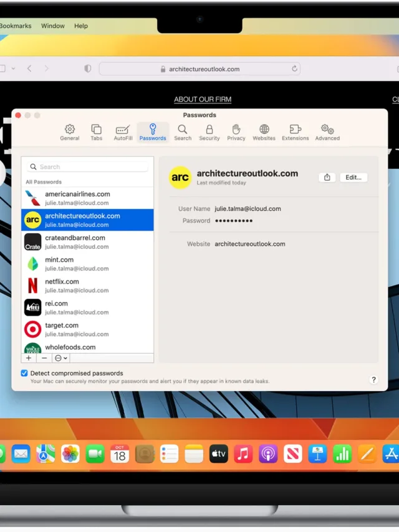399x532 pixels.
Task: Select the americanairlines.com password entry
Action: click(x=87, y=198)
